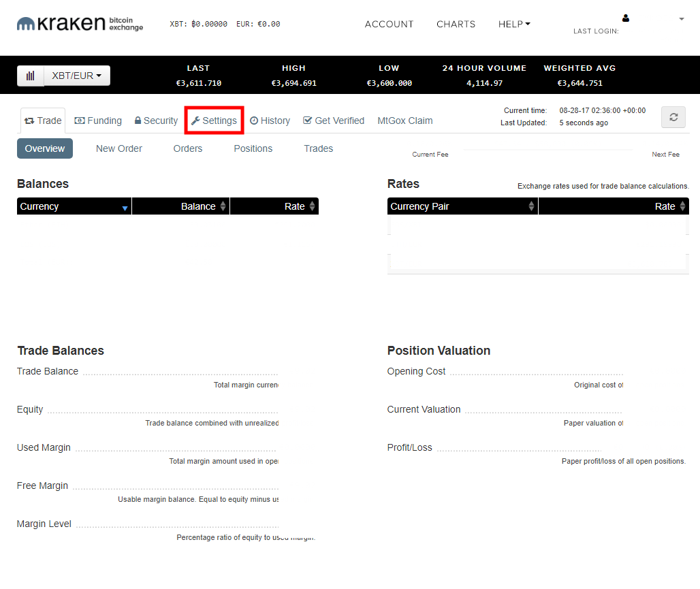Click the Current Fee label

(x=430, y=155)
